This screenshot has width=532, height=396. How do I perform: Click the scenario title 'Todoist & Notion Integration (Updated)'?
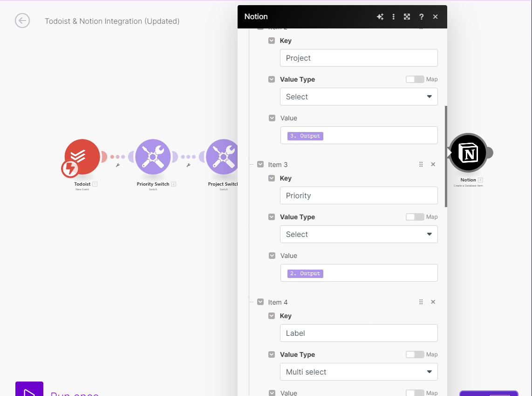112,21
